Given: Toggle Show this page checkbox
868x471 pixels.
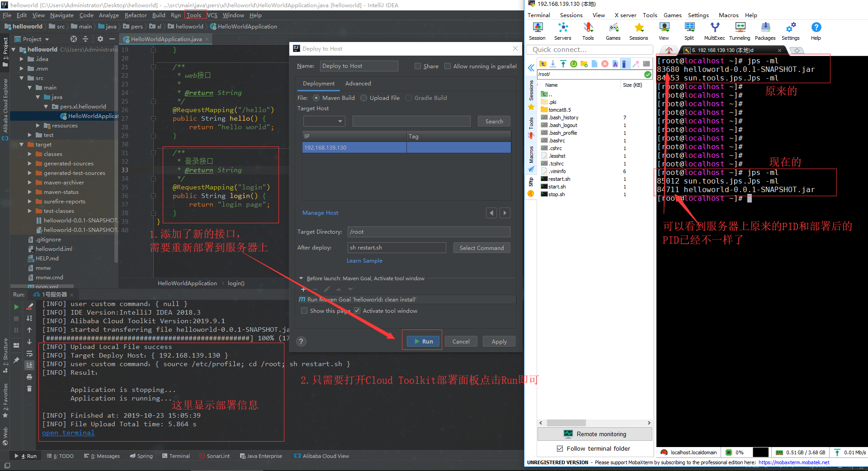Looking at the screenshot, I should coord(304,311).
